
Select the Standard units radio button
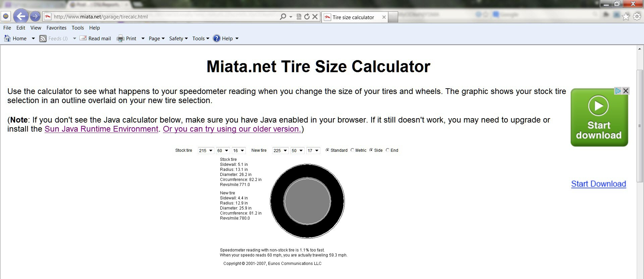(327, 150)
